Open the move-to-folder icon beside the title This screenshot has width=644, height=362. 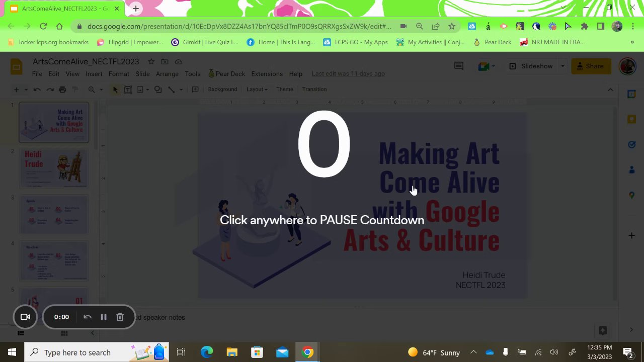pos(165,61)
